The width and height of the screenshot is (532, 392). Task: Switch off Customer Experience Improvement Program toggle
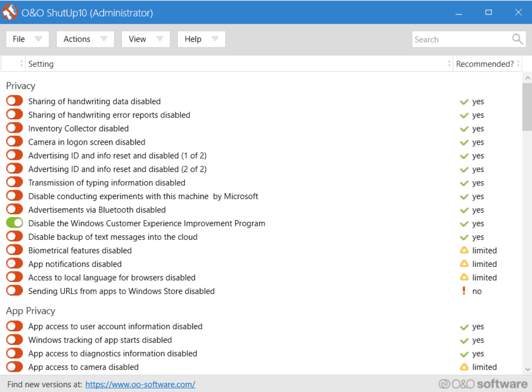pyautogui.click(x=14, y=223)
